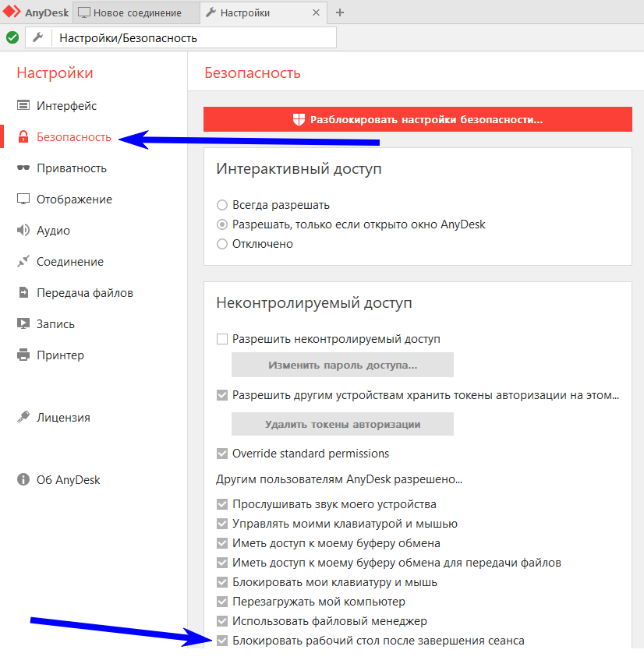Toggle Управлять моими клавиатурой и мышью checkbox
The image size is (644, 664).
pyautogui.click(x=222, y=524)
